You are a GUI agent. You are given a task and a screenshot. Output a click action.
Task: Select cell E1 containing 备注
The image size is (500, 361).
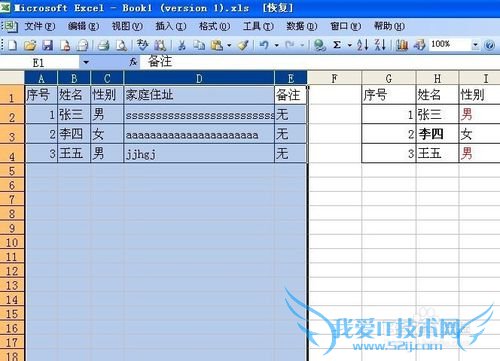pyautogui.click(x=290, y=95)
